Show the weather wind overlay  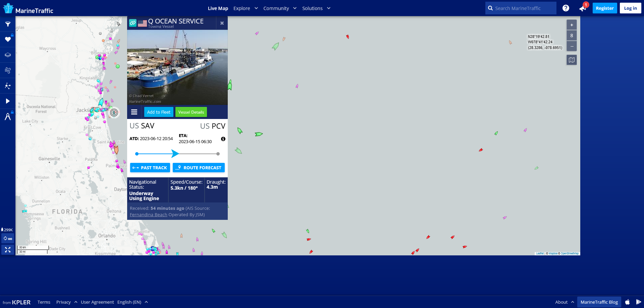point(8,70)
